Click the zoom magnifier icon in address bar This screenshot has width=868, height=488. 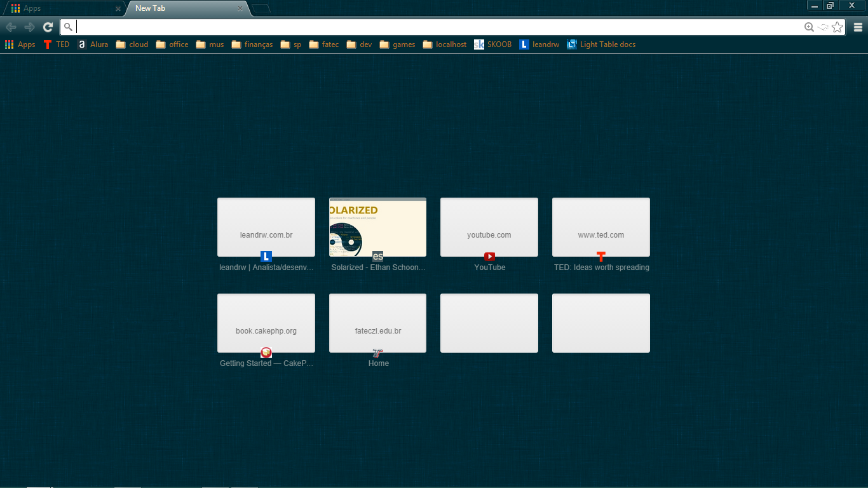809,27
